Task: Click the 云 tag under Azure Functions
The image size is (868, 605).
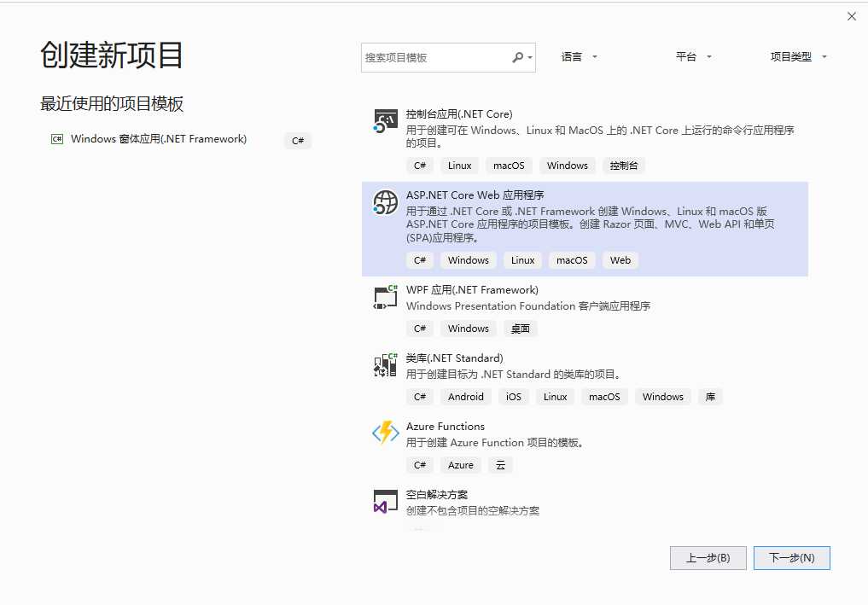Action: click(500, 465)
